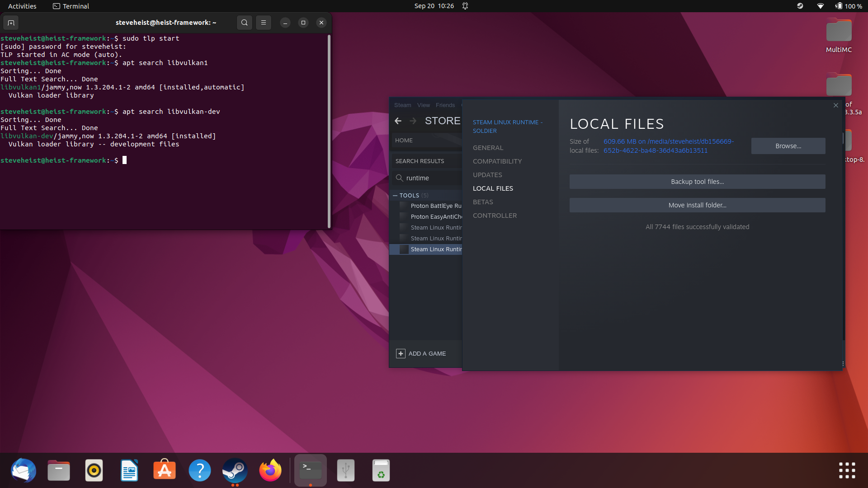Click the plus icon next to ADD A GAME
The width and height of the screenshot is (868, 488).
click(x=401, y=353)
